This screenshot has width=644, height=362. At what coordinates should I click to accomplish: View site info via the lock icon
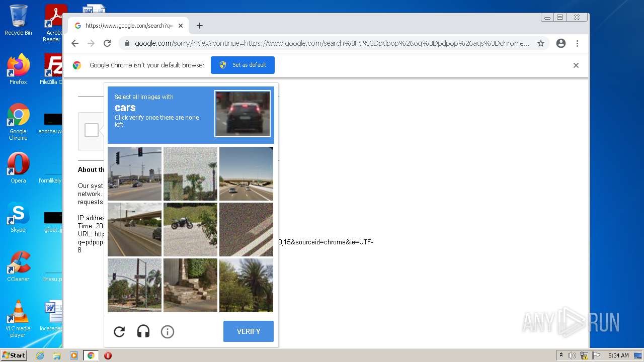pyautogui.click(x=127, y=43)
